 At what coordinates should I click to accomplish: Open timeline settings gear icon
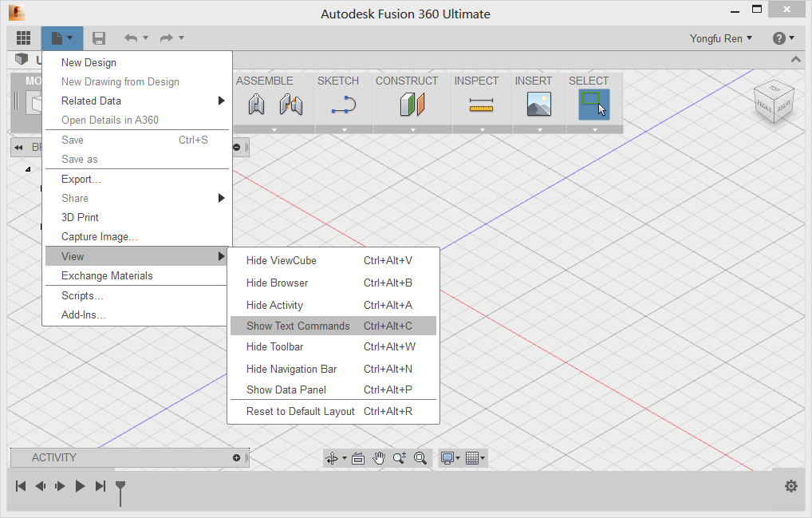click(790, 486)
